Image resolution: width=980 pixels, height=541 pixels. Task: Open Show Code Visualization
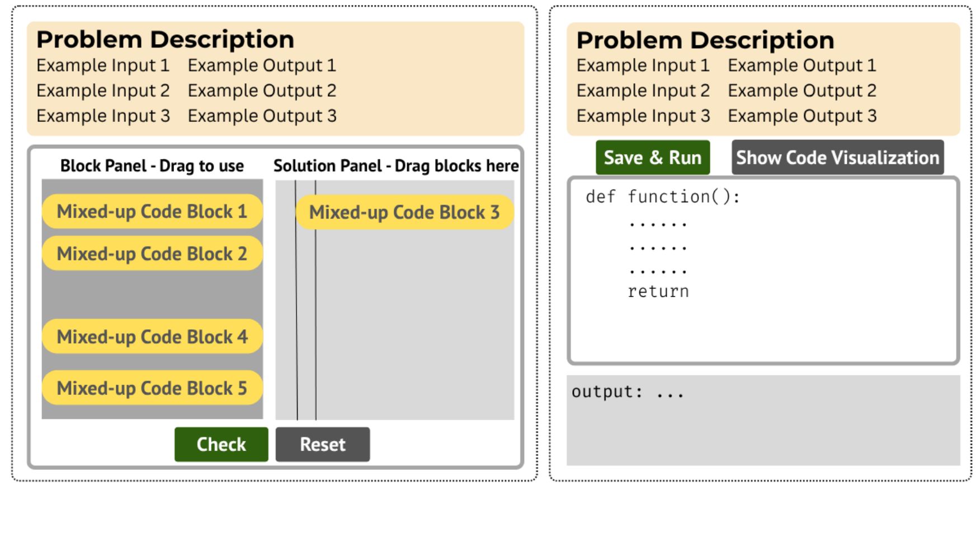(x=837, y=158)
